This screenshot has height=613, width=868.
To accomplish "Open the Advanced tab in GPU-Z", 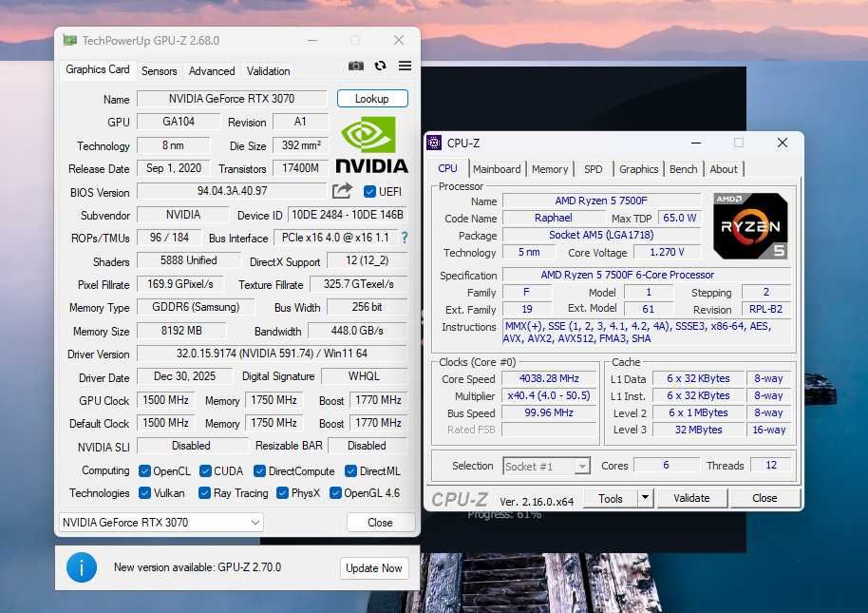I will [x=212, y=71].
